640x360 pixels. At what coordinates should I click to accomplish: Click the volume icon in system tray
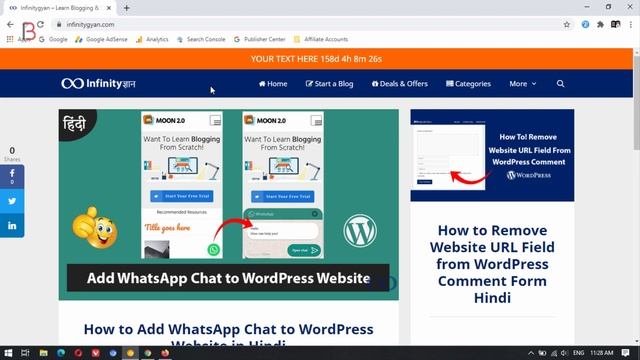click(564, 353)
